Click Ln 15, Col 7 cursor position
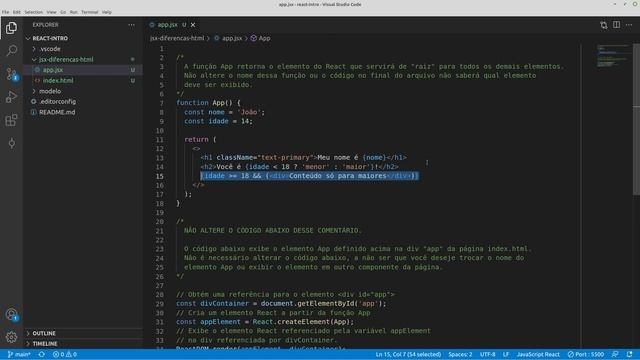This screenshot has height=360, width=640. [408, 354]
